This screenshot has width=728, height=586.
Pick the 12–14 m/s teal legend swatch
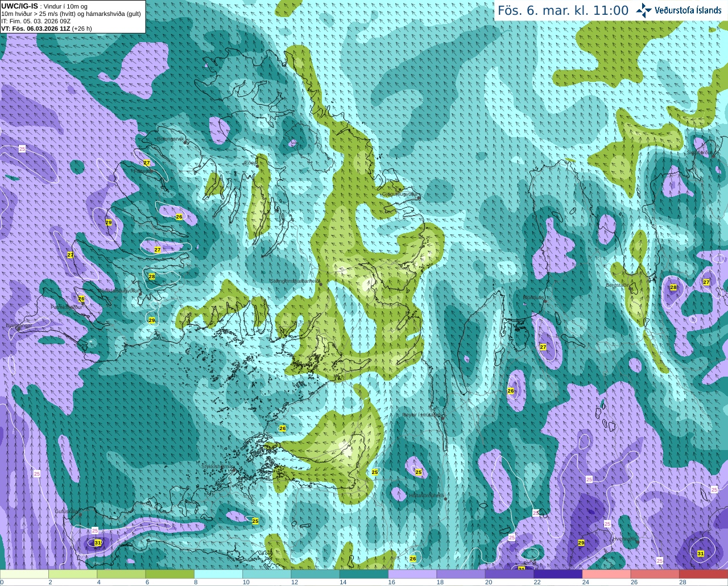pyautogui.click(x=316, y=574)
